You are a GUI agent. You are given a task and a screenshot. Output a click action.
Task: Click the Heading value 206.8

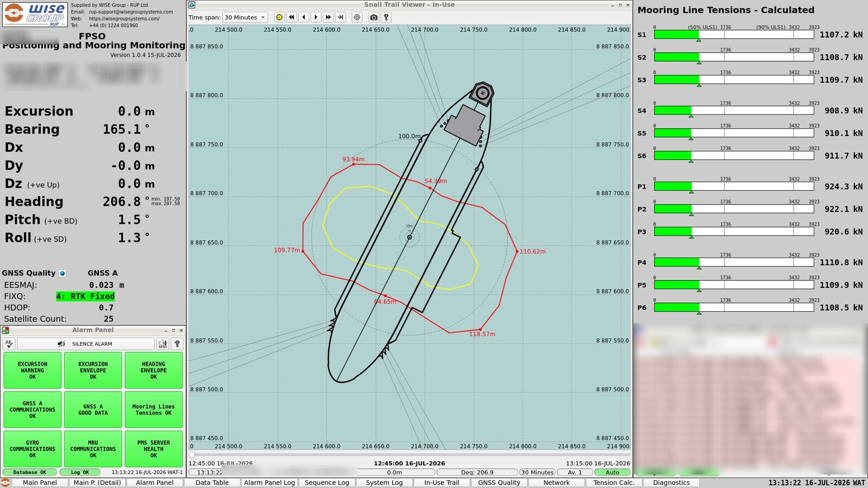(x=122, y=202)
